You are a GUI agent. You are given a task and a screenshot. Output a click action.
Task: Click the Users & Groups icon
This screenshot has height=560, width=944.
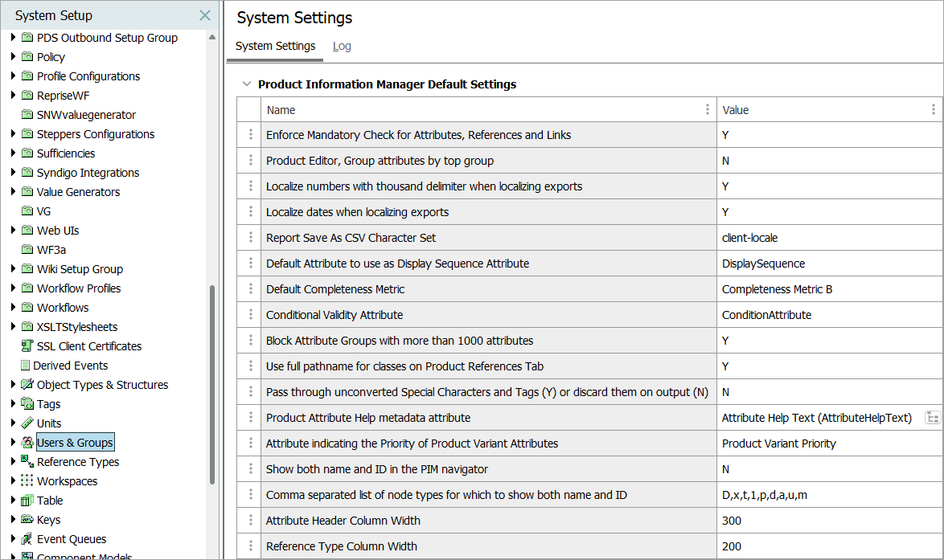click(27, 443)
